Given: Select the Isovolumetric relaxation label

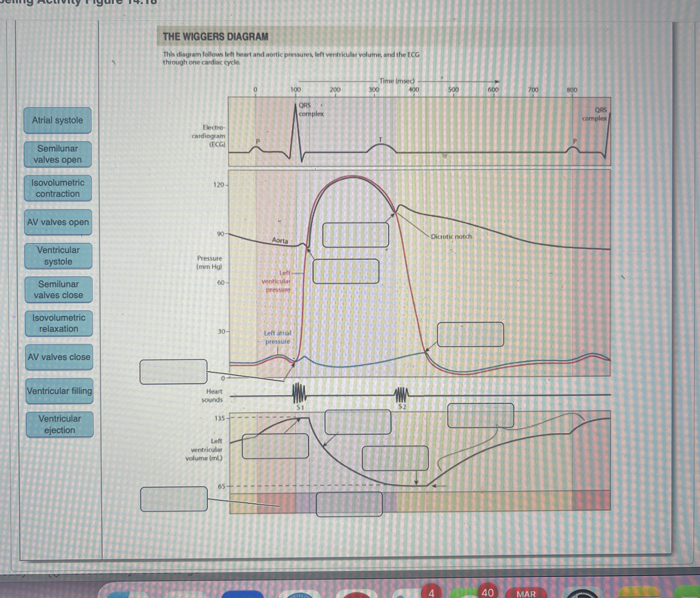Looking at the screenshot, I should (59, 323).
